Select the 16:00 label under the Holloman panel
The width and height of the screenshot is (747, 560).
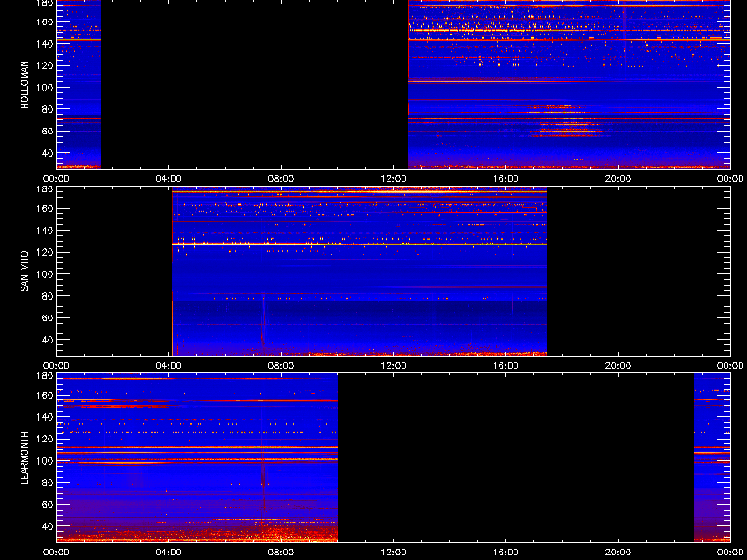pyautogui.click(x=506, y=179)
